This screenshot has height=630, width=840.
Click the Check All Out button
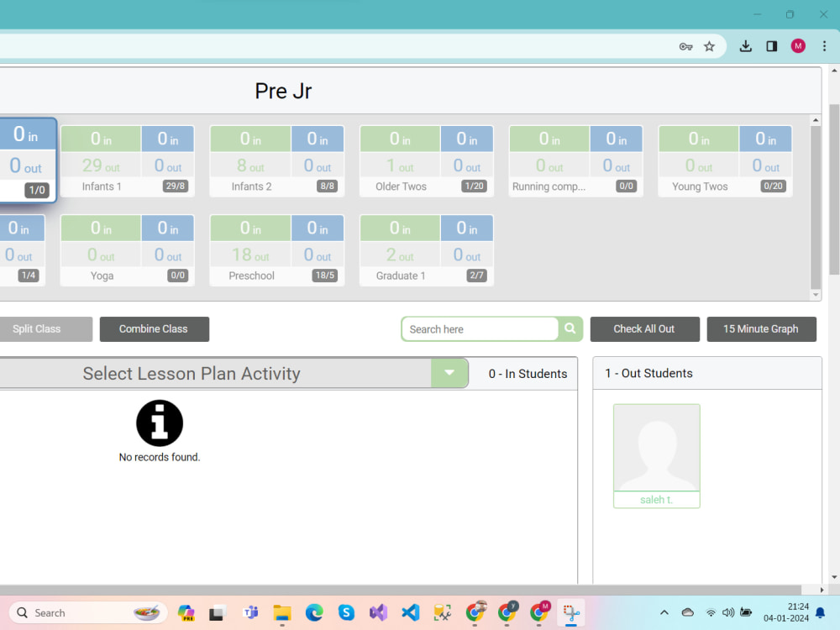coord(644,329)
